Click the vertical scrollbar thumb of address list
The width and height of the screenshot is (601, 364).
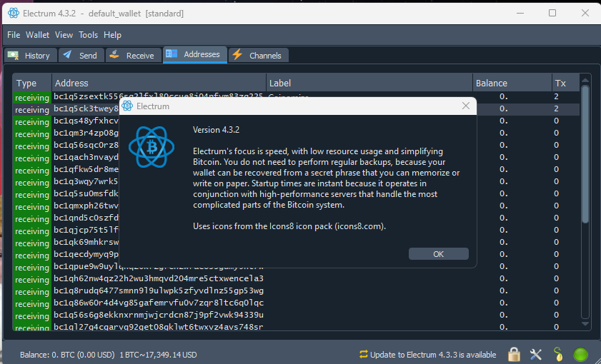point(585,154)
